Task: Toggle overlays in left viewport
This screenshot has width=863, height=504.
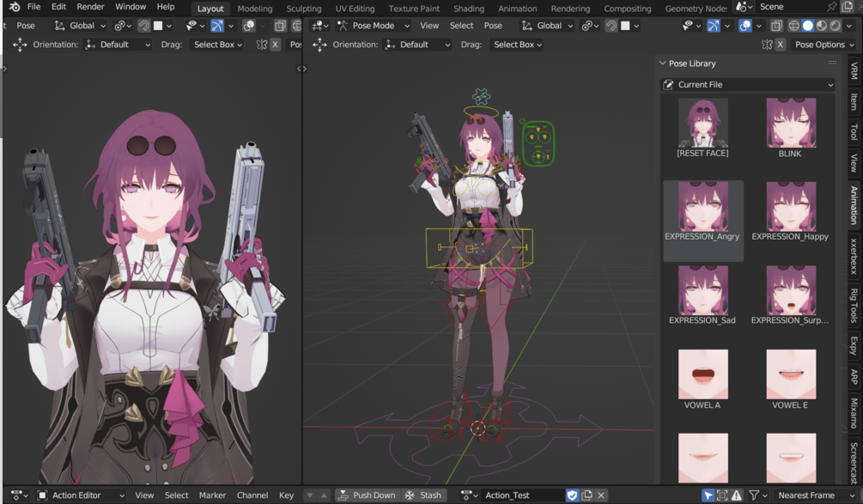Action: (249, 25)
